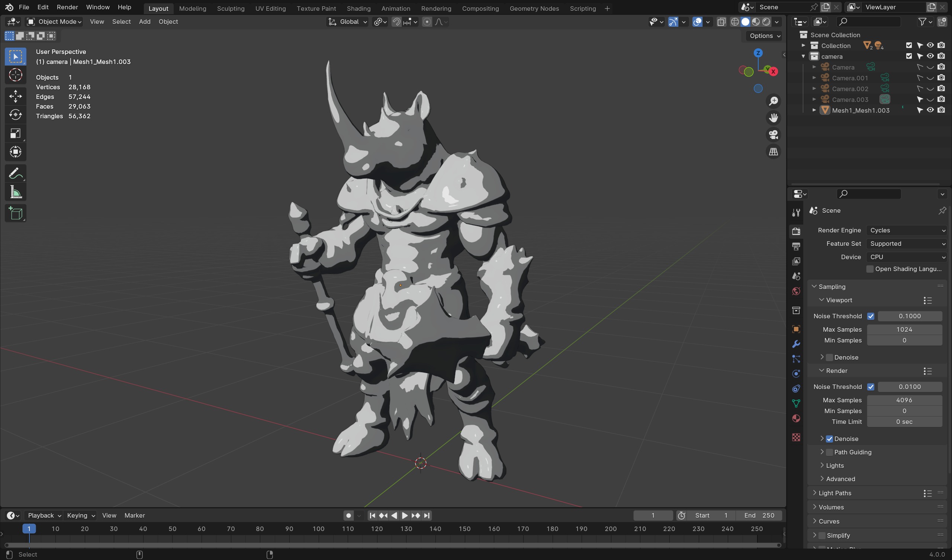Open the File menu
The image size is (952, 560).
coord(24,7)
